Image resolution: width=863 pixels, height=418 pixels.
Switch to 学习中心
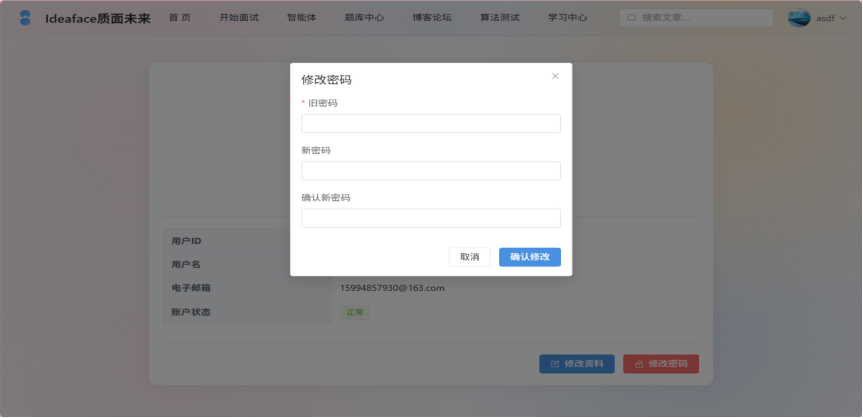tap(568, 18)
